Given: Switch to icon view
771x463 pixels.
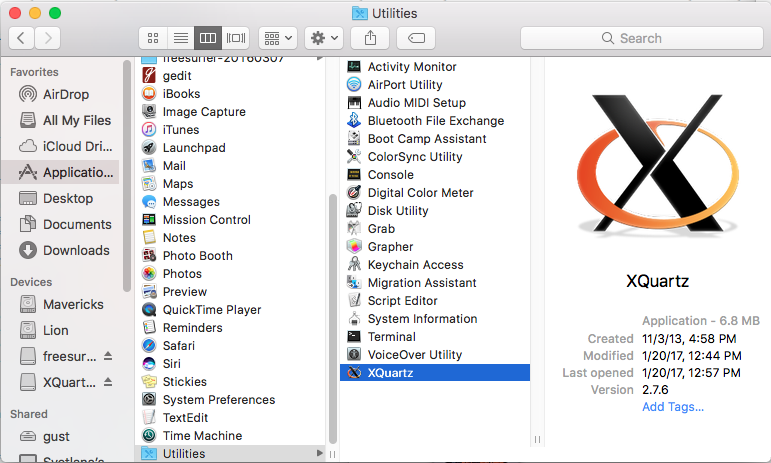Looking at the screenshot, I should [153, 38].
